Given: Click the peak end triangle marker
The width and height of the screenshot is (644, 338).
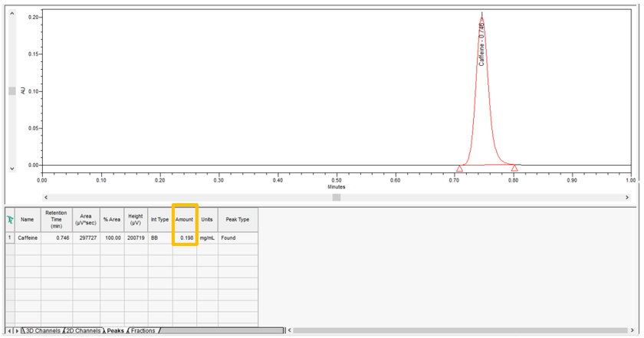Looking at the screenshot, I should 514,168.
